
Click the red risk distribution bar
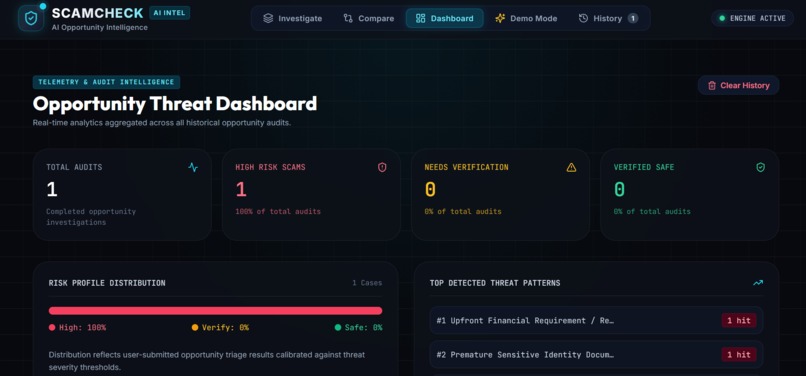(215, 311)
